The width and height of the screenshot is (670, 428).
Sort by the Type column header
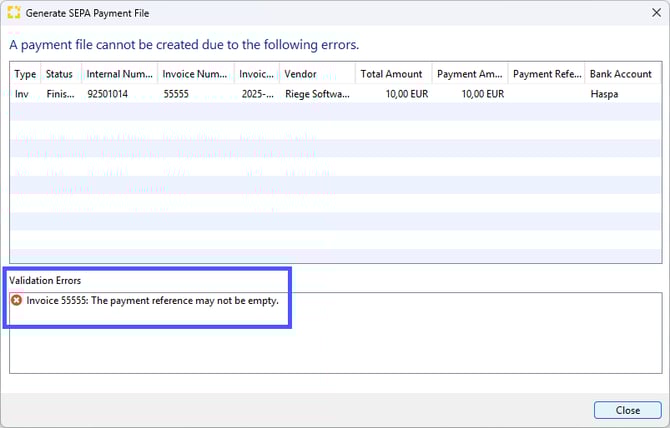coord(25,74)
